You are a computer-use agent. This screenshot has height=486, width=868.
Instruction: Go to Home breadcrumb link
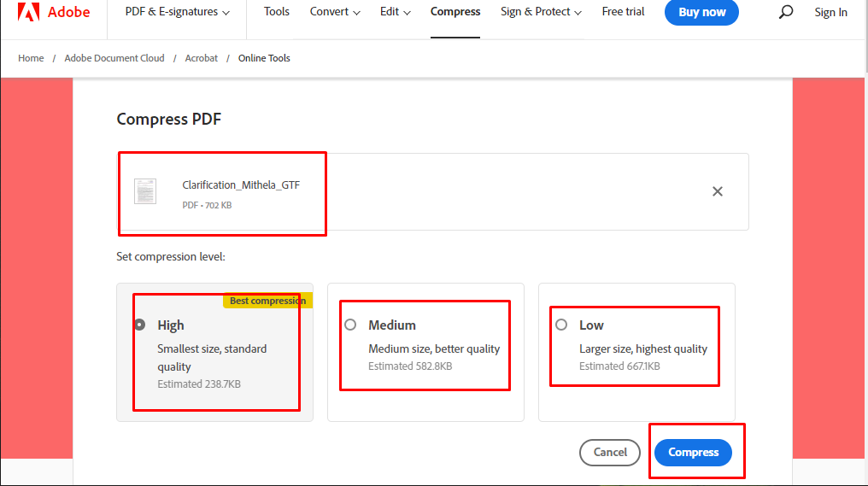(x=31, y=58)
